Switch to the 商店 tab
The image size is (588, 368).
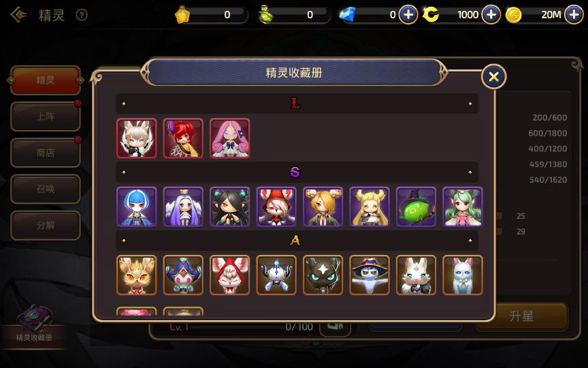[x=46, y=153]
